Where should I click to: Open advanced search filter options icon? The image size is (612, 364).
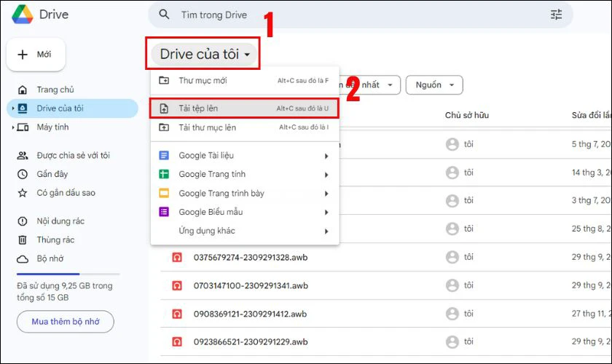(556, 15)
